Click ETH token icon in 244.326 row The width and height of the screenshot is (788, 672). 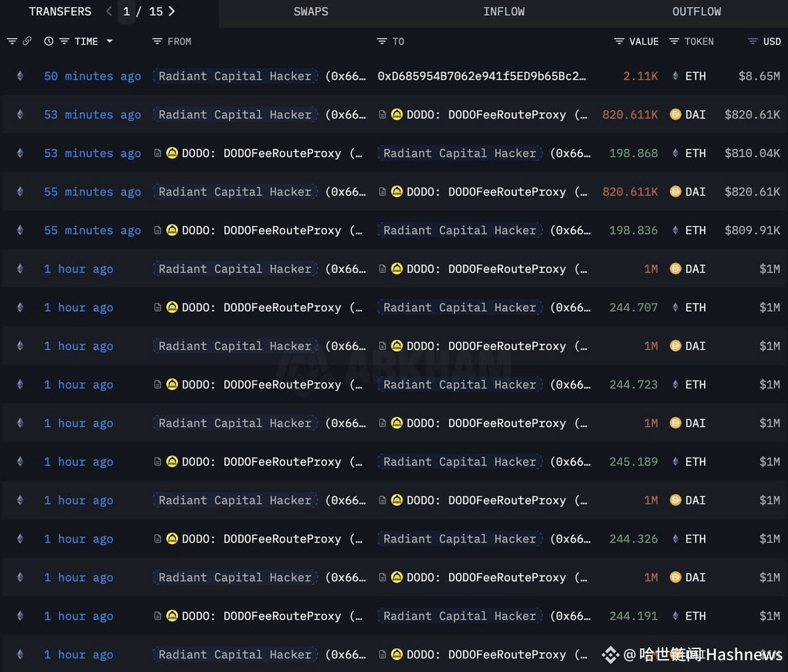click(x=675, y=539)
